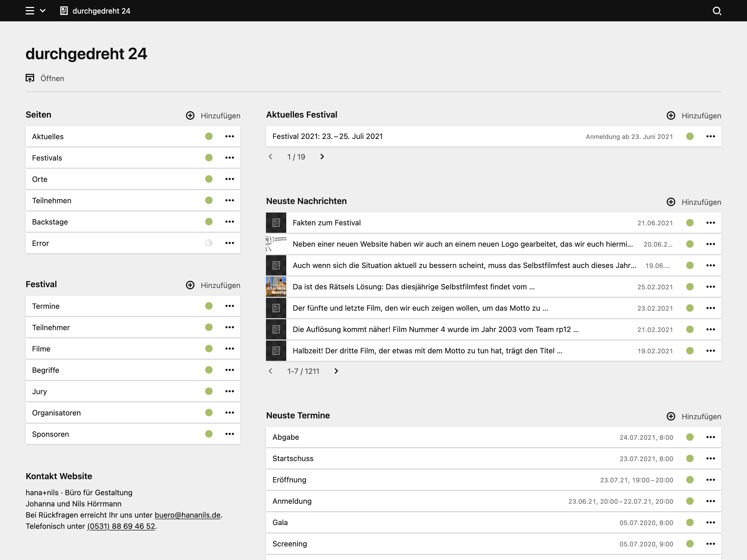Open the options menu for Festival 2021 entry

point(710,136)
